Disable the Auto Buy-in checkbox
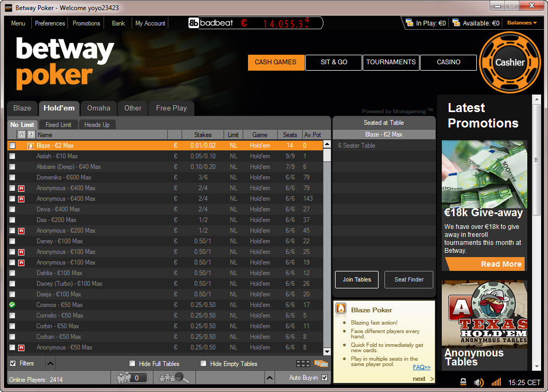 [324, 378]
